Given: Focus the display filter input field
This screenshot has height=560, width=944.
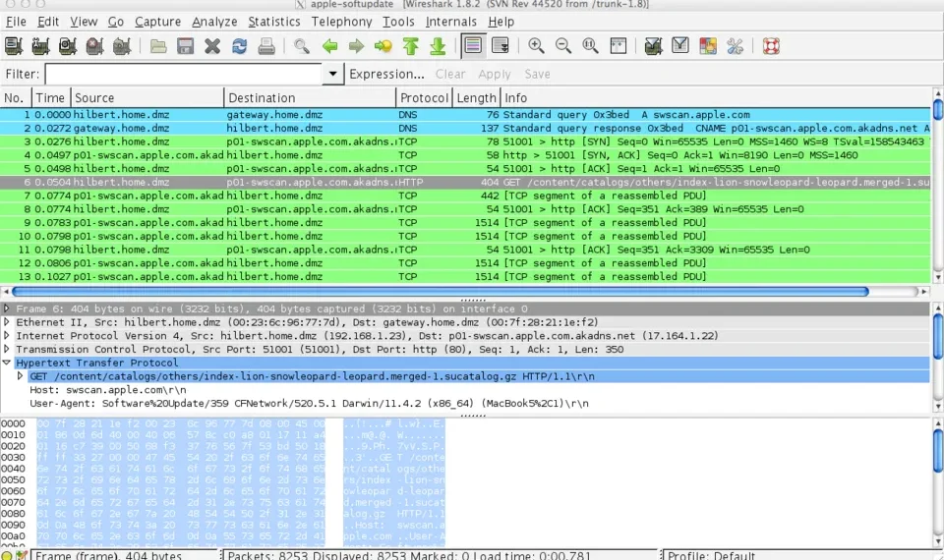Looking at the screenshot, I should click(x=184, y=74).
